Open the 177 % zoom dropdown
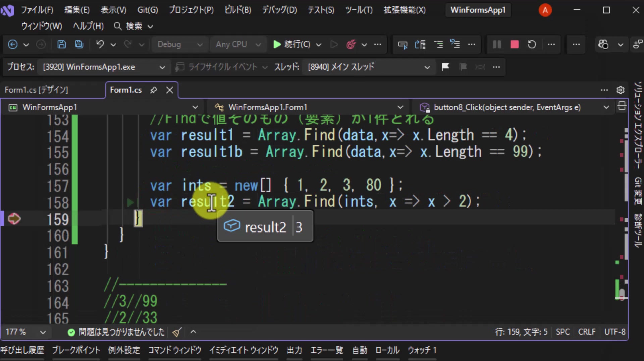Screen dimensions: 644x361 tap(25, 332)
